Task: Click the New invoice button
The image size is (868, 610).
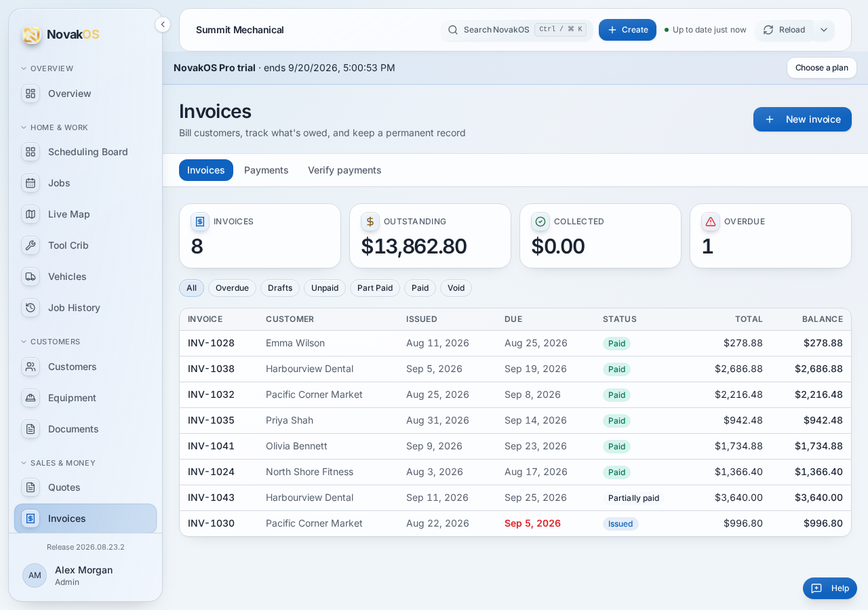Action: tap(802, 119)
